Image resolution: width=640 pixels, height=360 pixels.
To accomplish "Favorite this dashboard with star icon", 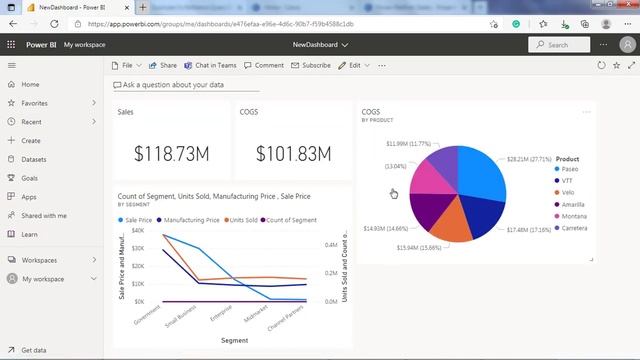I will (x=616, y=65).
